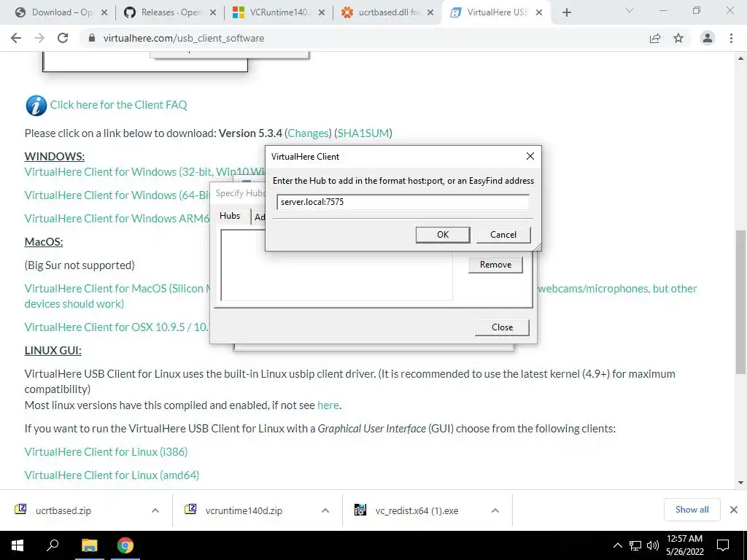Bookmark this page with the star icon
Viewport: 747px width, 560px height.
coord(678,38)
